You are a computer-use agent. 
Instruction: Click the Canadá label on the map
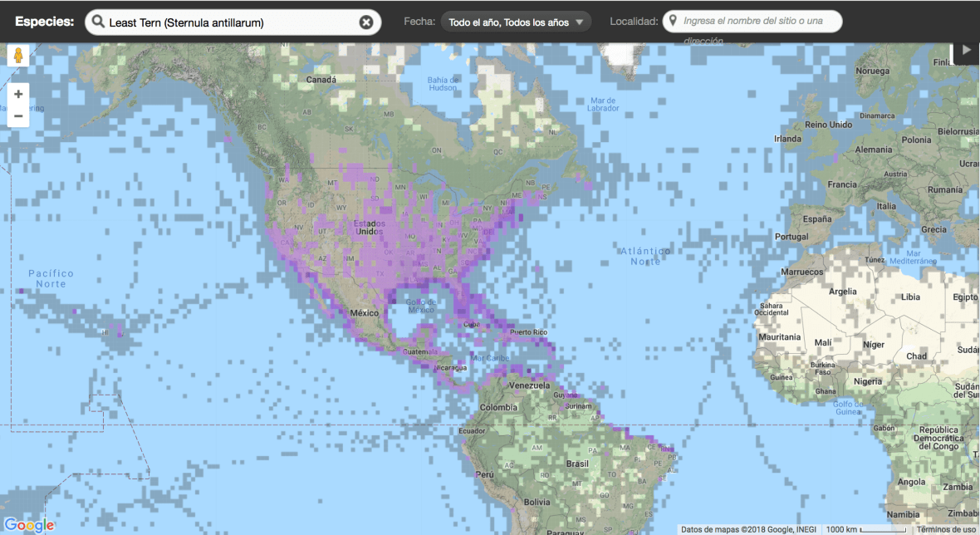(x=321, y=80)
